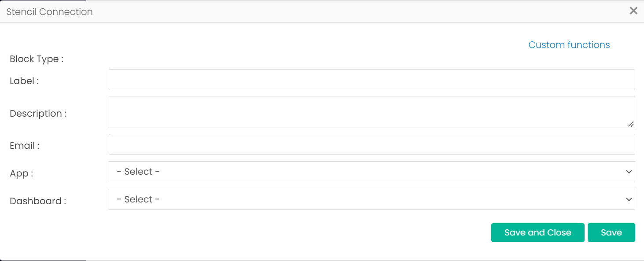Click the "Dashboard :" field label

click(x=38, y=201)
